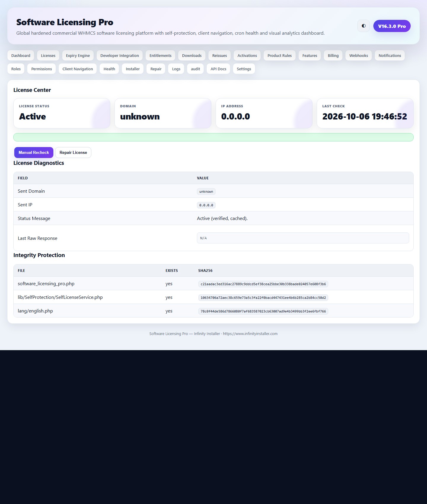Open the Entitlements tab
Viewport: 427px width, 504px height.
click(x=160, y=55)
